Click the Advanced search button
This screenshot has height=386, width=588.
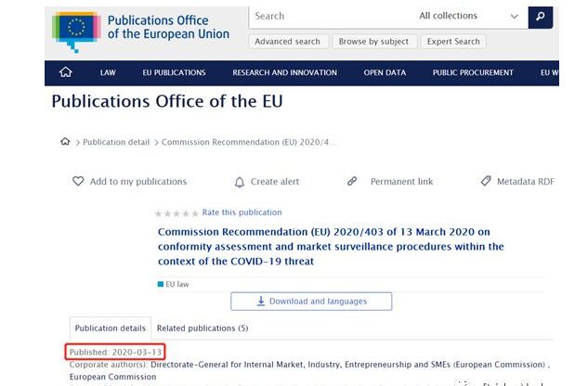click(x=288, y=42)
